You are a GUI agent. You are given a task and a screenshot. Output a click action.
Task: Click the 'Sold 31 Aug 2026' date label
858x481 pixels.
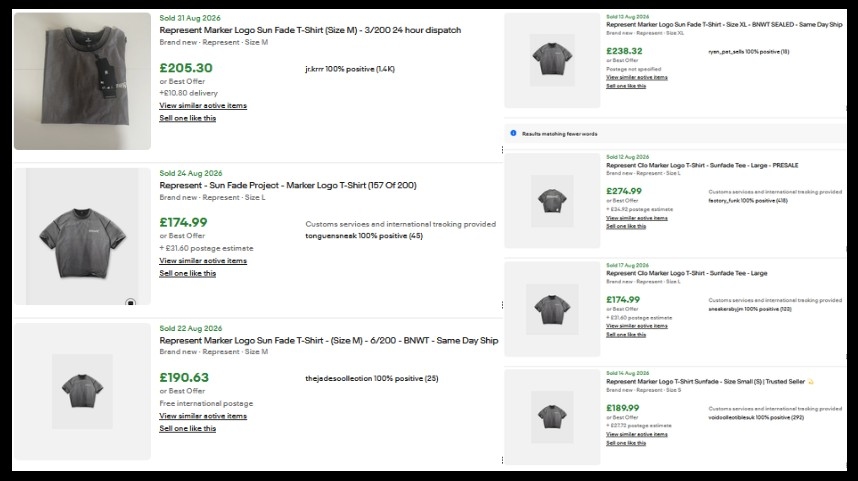click(190, 18)
